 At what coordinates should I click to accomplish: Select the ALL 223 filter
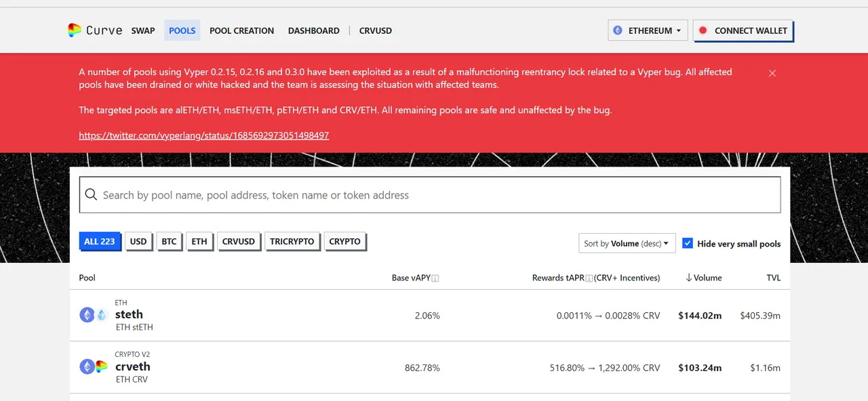pos(100,241)
